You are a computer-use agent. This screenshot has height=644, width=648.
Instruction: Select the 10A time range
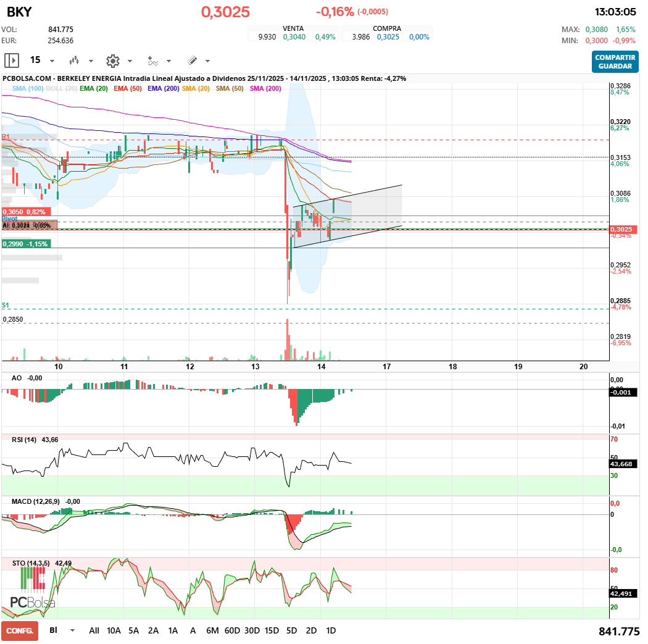(114, 630)
